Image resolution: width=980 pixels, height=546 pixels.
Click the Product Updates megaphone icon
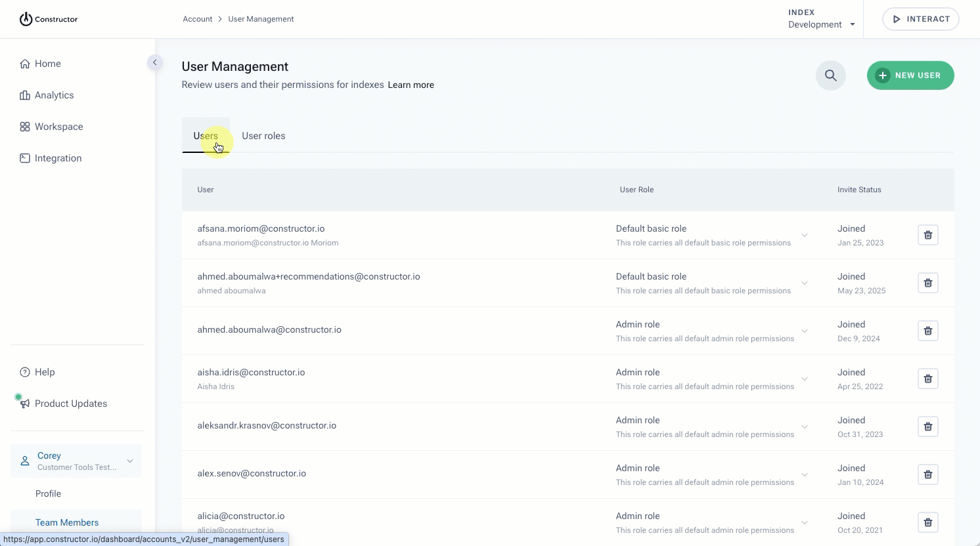[25, 404]
